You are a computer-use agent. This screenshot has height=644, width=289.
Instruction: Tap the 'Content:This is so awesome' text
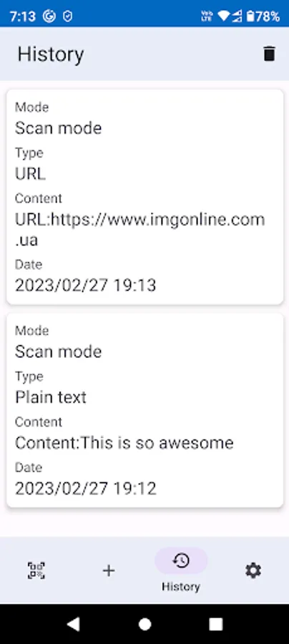click(x=124, y=443)
